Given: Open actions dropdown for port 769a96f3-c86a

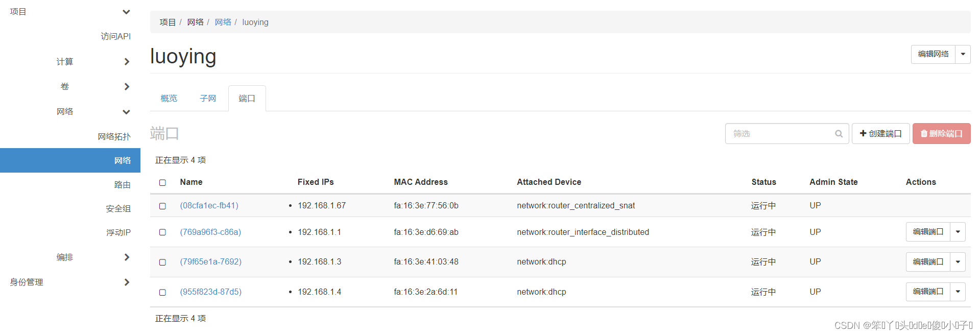Looking at the screenshot, I should click(x=958, y=232).
